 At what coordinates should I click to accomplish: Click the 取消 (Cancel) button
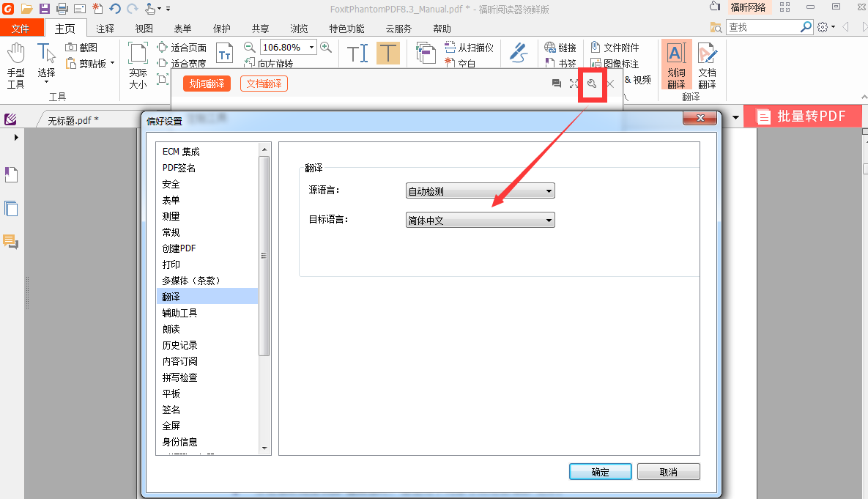coord(668,472)
